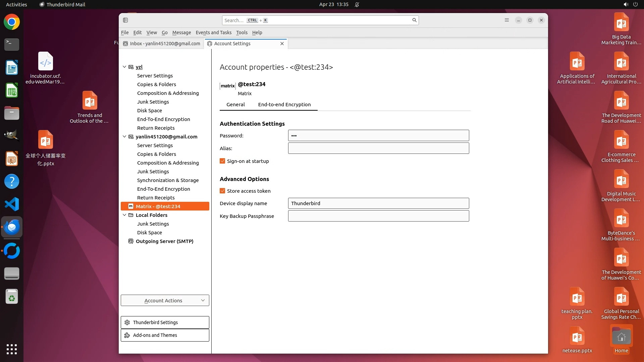Viewport: 644px width, 362px height.
Task: Disable Sign-on at startup checkbox
Action: pyautogui.click(x=222, y=161)
